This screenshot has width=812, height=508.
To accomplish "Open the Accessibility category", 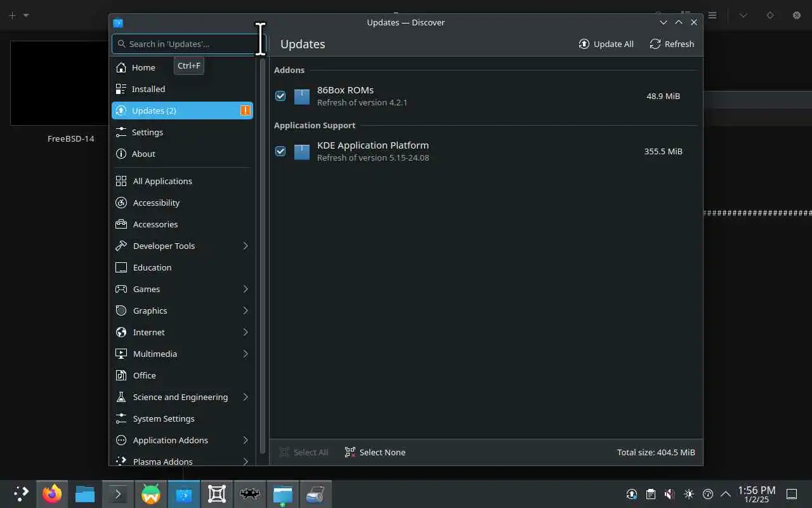I will pos(182,203).
